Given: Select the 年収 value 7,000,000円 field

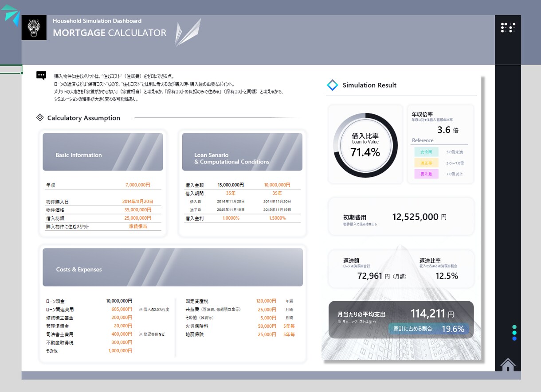Looking at the screenshot, I should (x=138, y=185).
